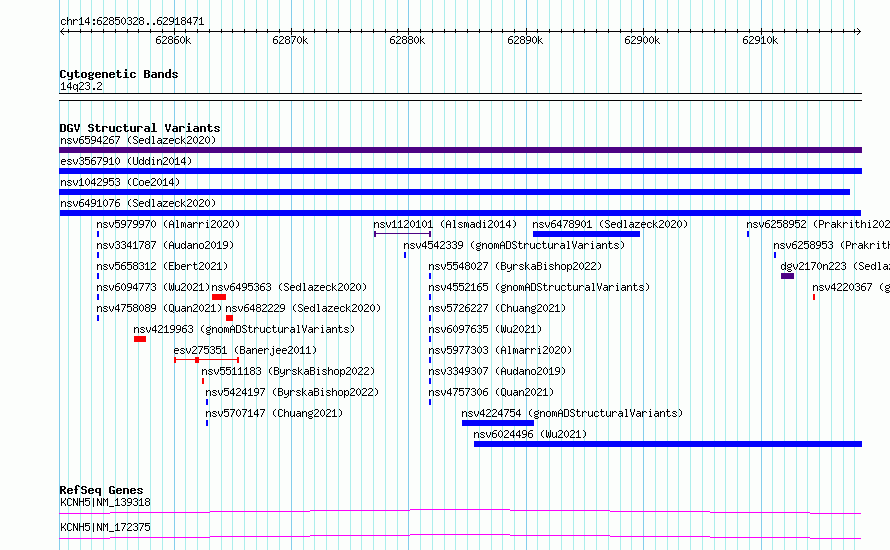Click the 62880k ruler mark
This screenshot has width=890, height=550.
(407, 40)
